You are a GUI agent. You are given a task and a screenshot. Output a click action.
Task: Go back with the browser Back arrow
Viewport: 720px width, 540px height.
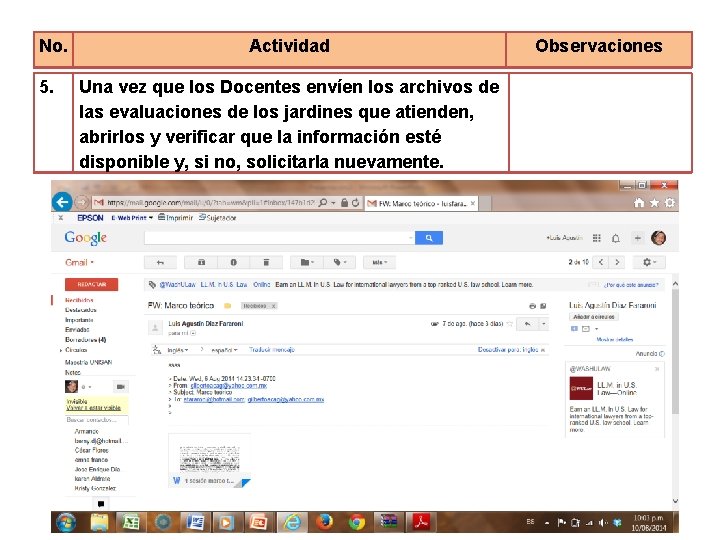(62, 202)
